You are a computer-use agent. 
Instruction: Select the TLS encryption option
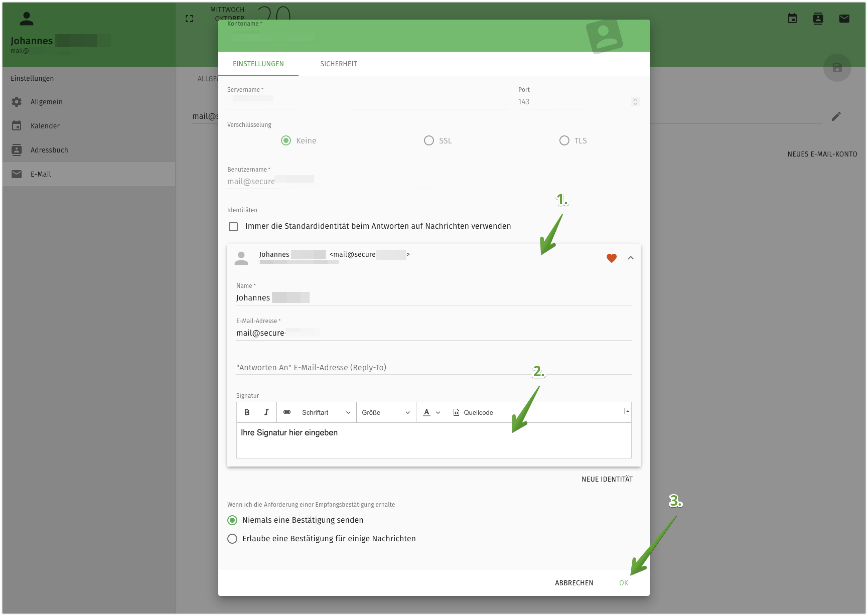coord(564,141)
